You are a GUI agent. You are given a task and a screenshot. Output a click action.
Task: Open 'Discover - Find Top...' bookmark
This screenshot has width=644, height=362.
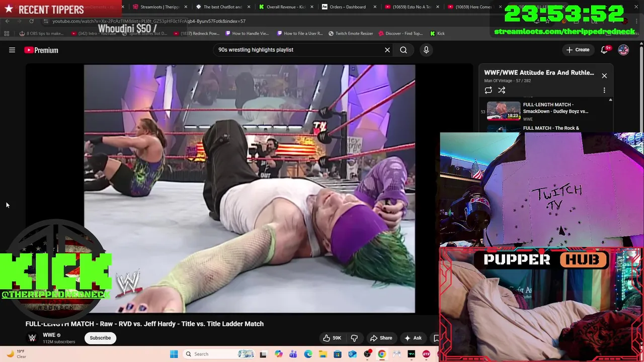tap(401, 33)
